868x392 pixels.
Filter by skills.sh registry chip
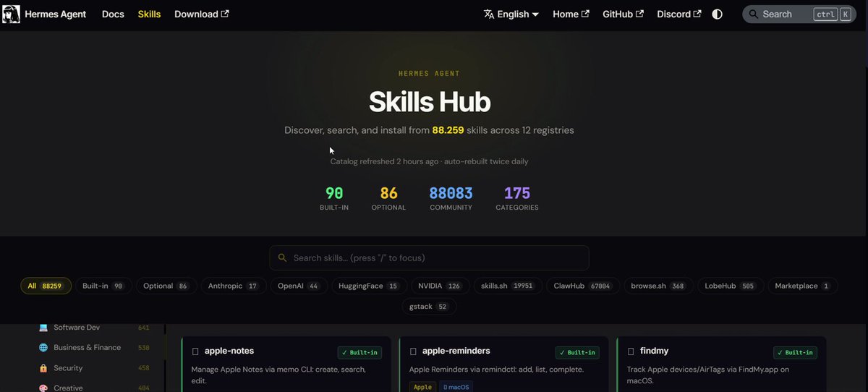point(507,286)
